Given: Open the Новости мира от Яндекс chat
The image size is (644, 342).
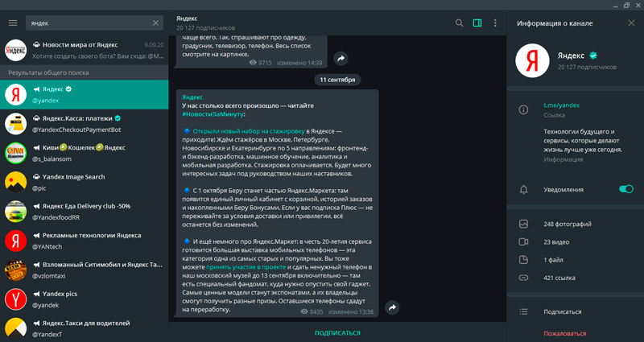Looking at the screenshot, I should click(85, 50).
